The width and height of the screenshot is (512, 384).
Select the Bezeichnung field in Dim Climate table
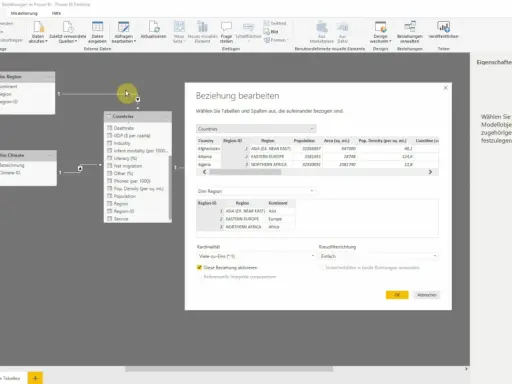click(x=12, y=165)
